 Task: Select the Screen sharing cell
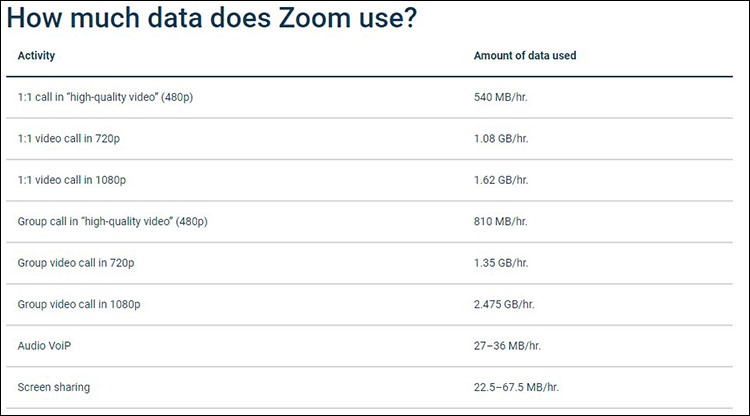pos(53,386)
